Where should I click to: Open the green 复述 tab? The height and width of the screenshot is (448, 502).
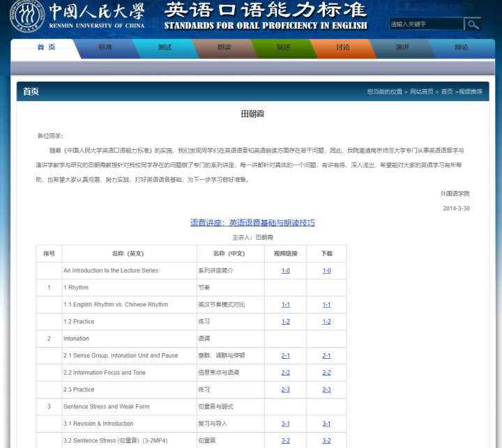point(283,47)
